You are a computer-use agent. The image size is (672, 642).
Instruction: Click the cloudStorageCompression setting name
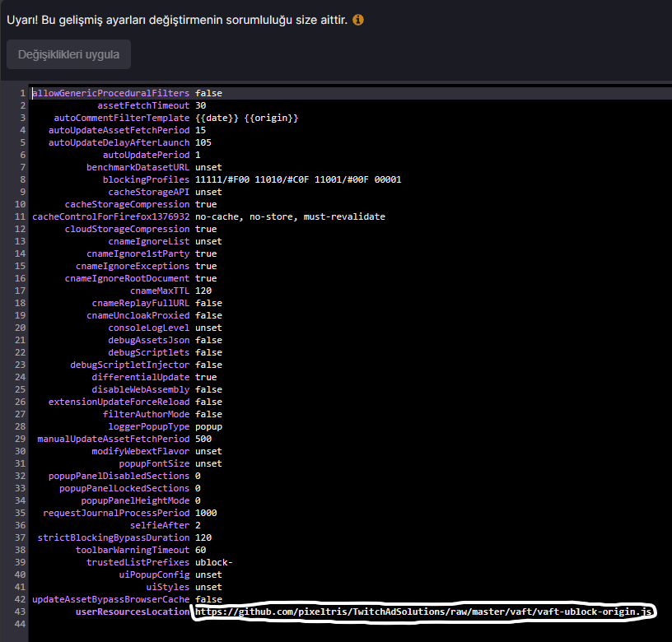(x=127, y=229)
